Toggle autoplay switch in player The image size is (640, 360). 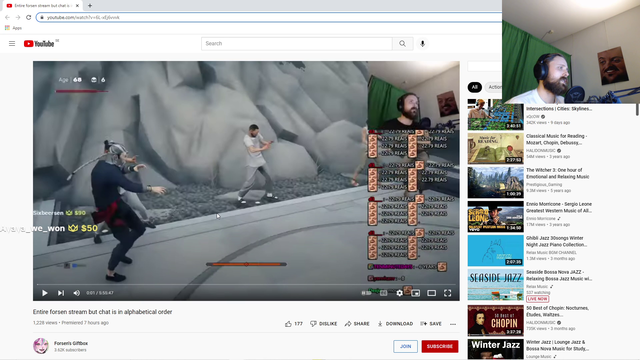click(x=367, y=293)
